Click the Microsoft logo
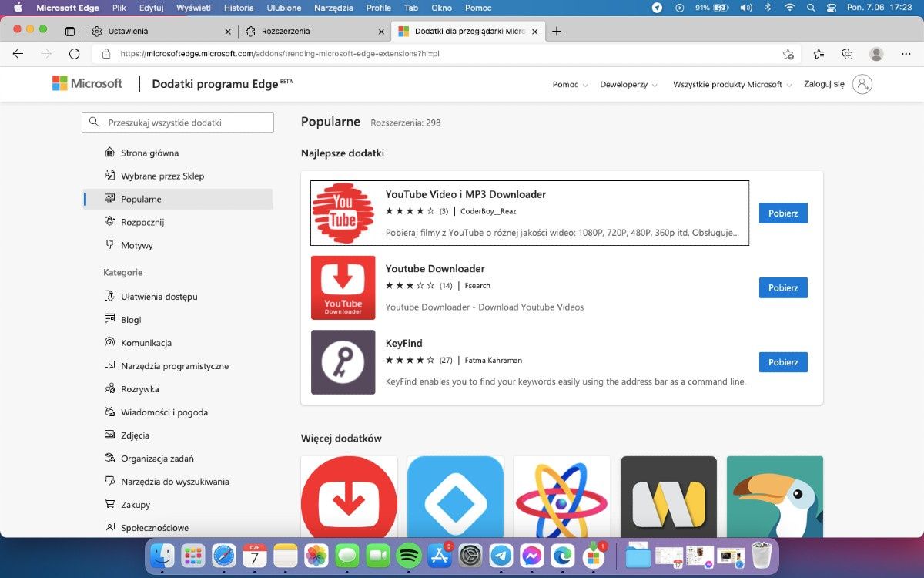Viewport: 924px width, 578px height. coord(87,83)
